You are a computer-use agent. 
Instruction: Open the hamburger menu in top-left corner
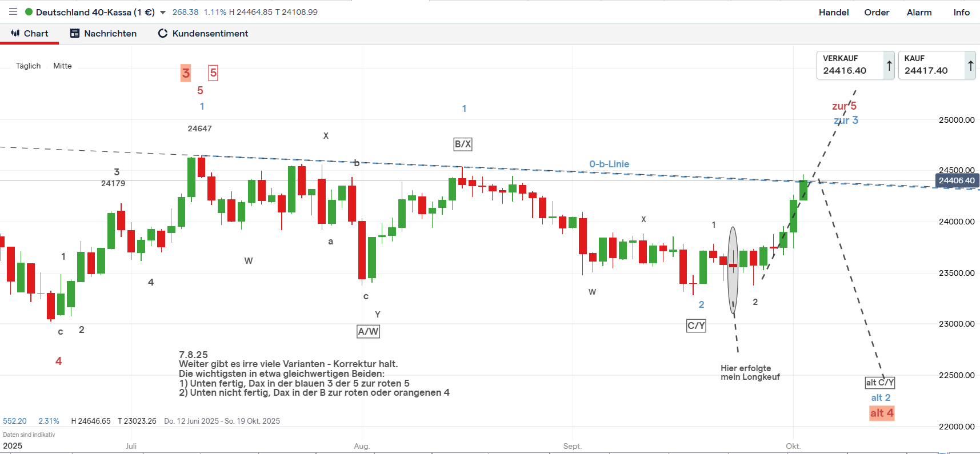[13, 12]
